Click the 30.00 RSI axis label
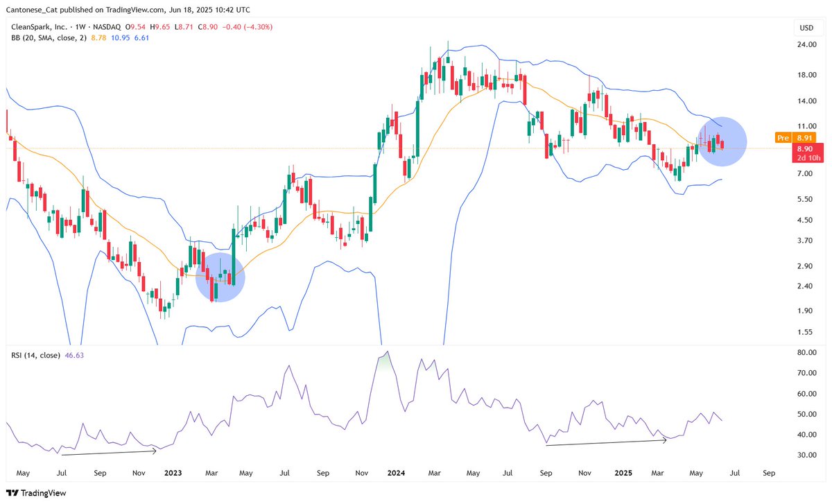The image size is (832, 504). [x=806, y=455]
